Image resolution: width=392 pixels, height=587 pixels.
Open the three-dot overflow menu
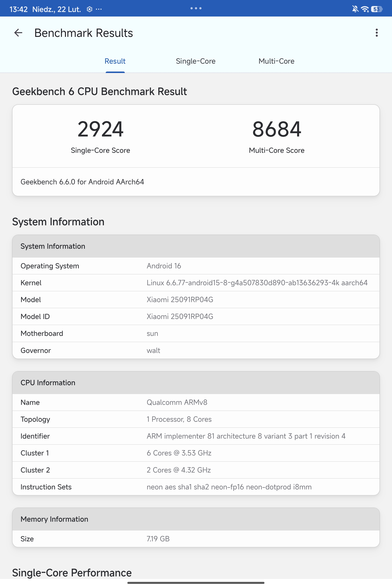[376, 33]
